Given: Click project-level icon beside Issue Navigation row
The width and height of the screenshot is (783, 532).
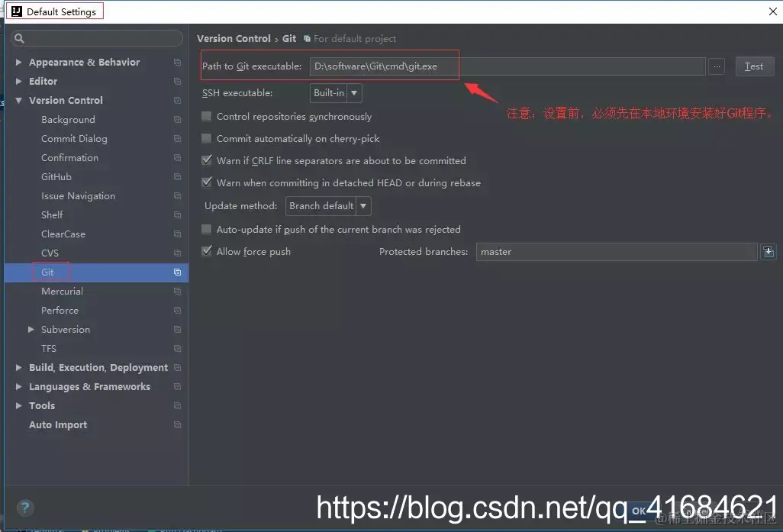Looking at the screenshot, I should pyautogui.click(x=177, y=196).
